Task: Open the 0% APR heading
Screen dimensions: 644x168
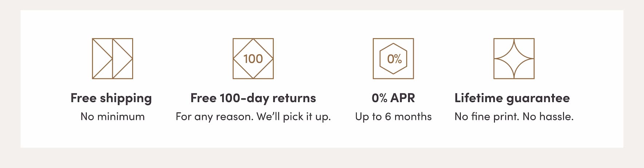Action: [x=393, y=98]
